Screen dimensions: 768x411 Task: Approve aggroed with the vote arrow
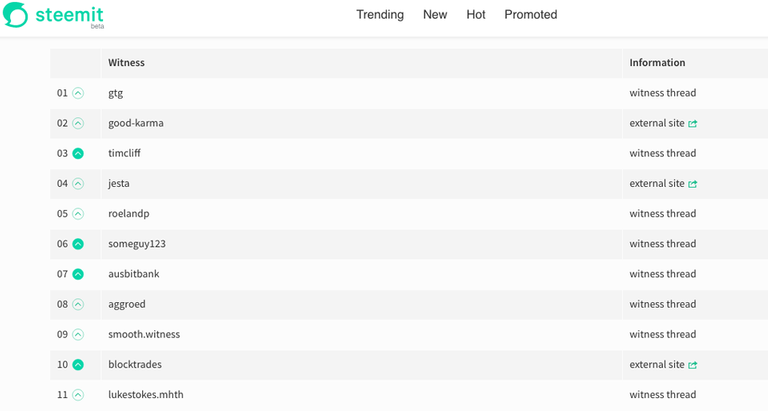pyautogui.click(x=78, y=304)
